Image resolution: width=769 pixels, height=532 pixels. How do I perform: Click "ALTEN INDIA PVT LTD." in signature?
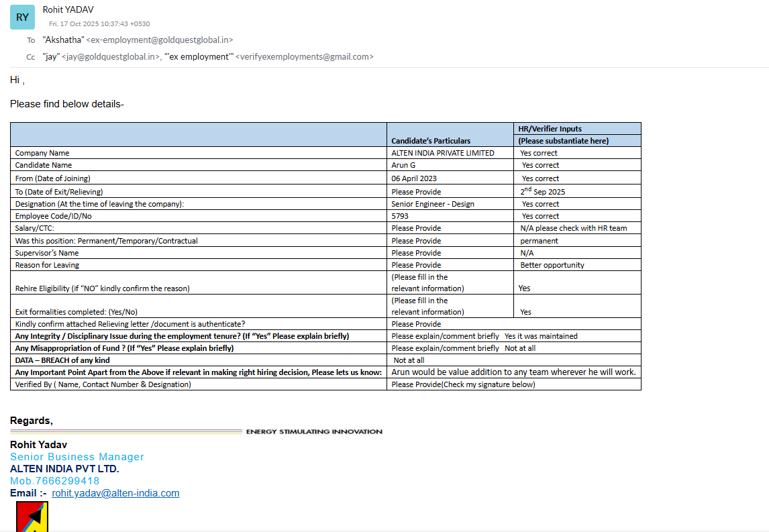click(64, 469)
